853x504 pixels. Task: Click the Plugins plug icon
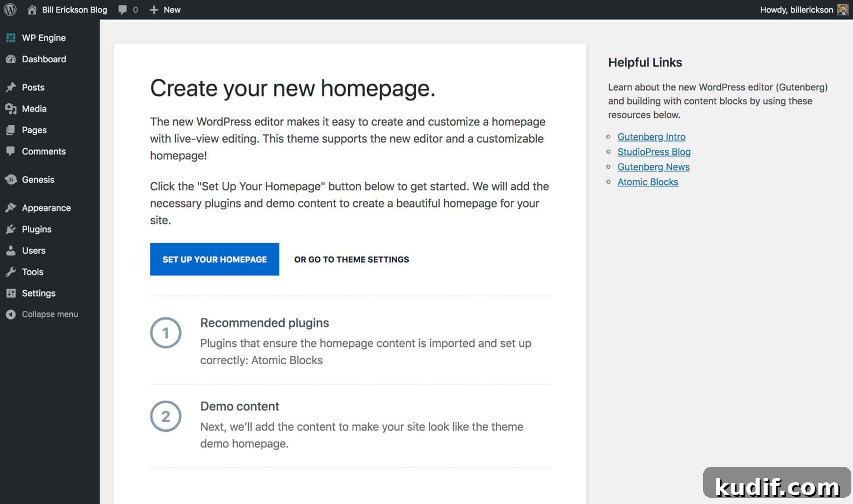point(11,229)
